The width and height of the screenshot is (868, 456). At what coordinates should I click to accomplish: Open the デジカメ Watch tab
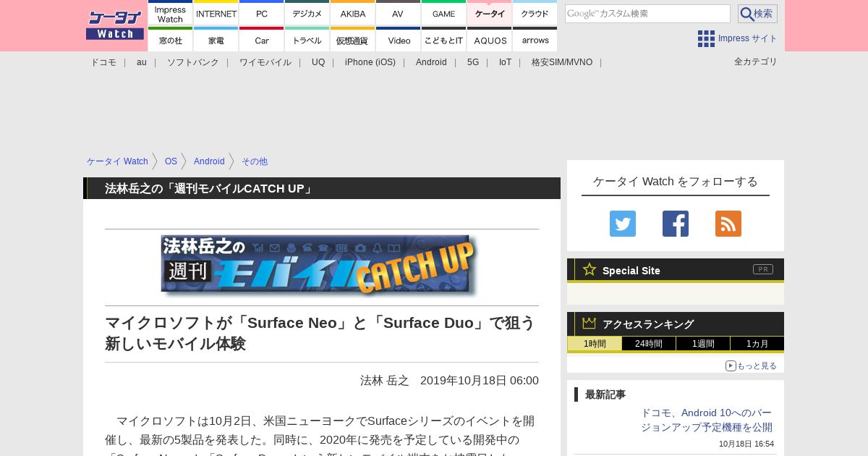click(x=307, y=13)
